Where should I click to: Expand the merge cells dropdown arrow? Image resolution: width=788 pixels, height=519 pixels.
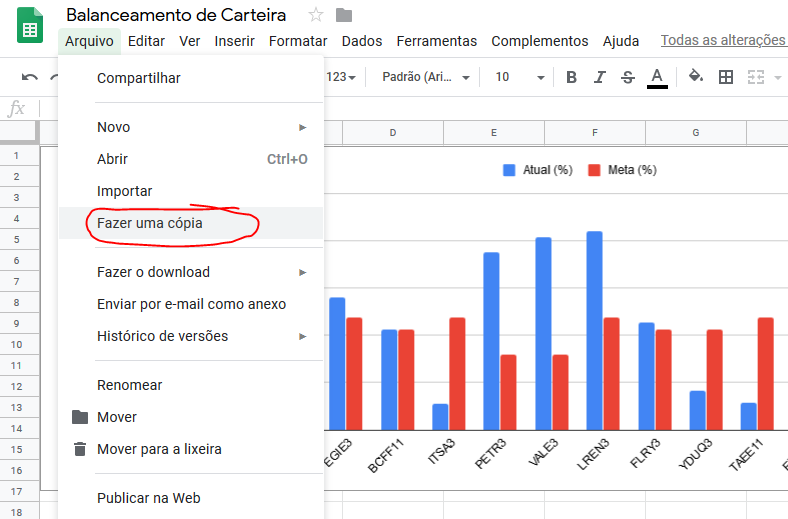[x=778, y=77]
